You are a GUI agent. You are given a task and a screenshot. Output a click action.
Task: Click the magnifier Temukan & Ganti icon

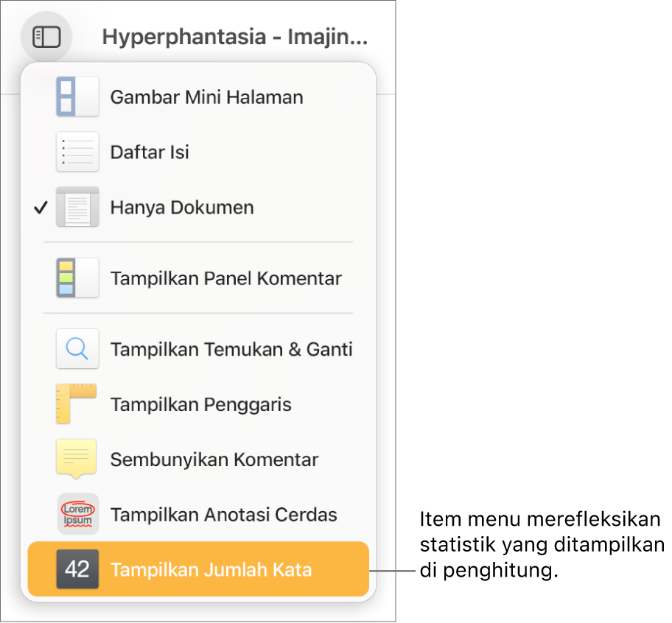point(77,349)
